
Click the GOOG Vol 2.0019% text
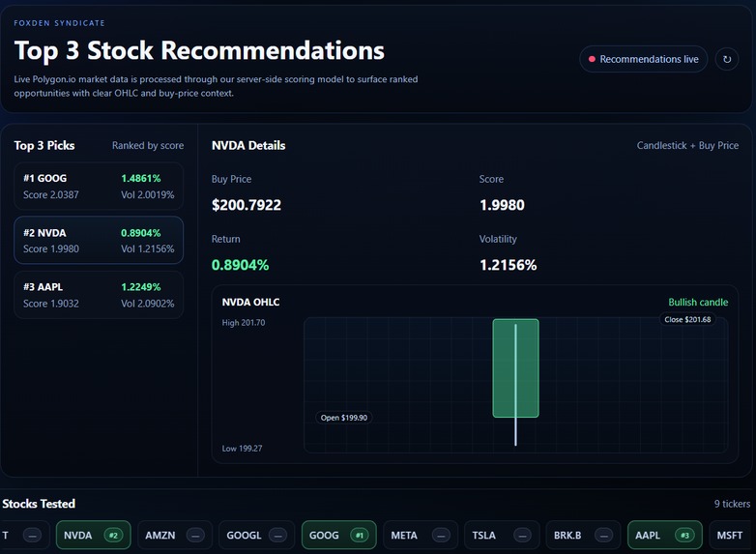tap(148, 194)
